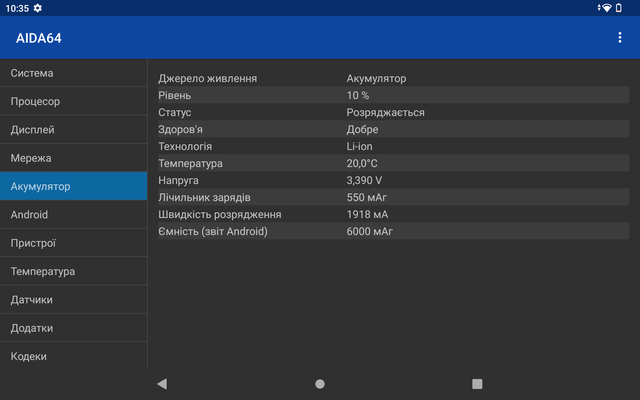The image size is (640, 400).
Task: Select the 1918 мА value
Action: click(x=367, y=214)
